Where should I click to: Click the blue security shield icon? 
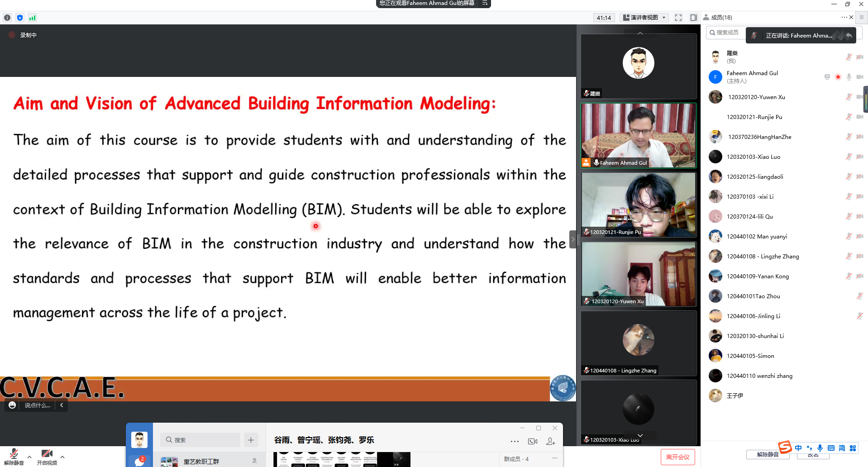(20, 18)
